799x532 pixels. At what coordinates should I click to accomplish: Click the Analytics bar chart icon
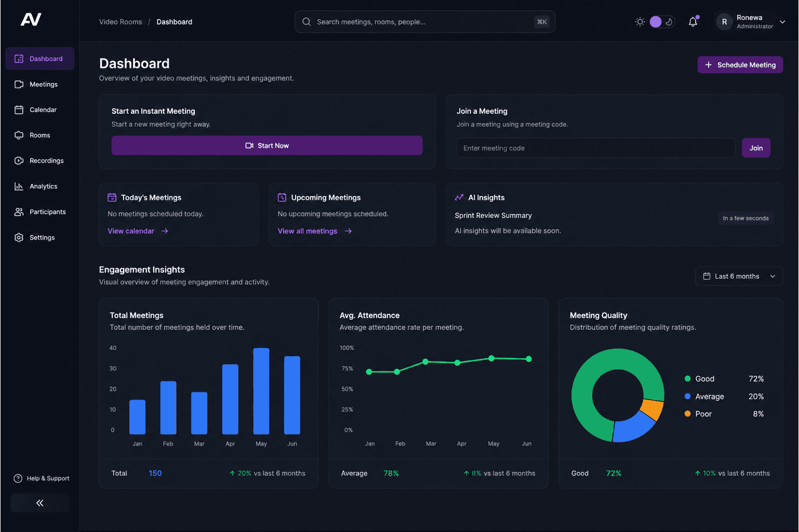[x=19, y=187]
